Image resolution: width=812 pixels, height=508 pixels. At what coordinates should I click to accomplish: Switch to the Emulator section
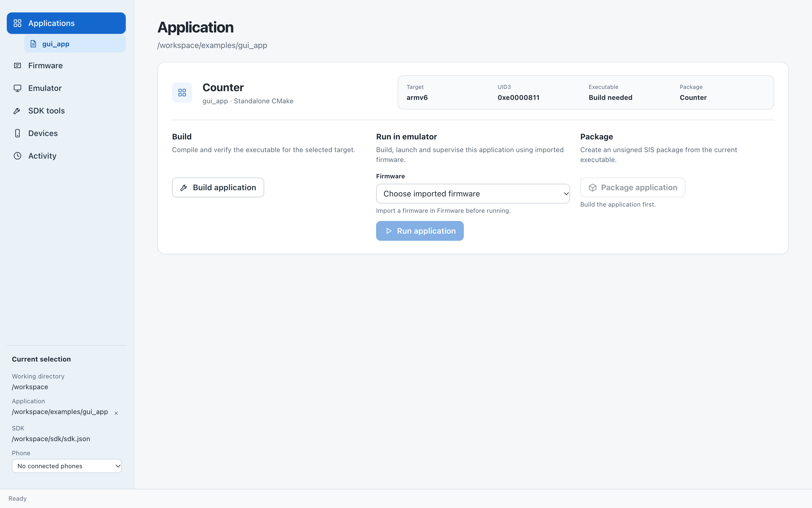(x=66, y=88)
